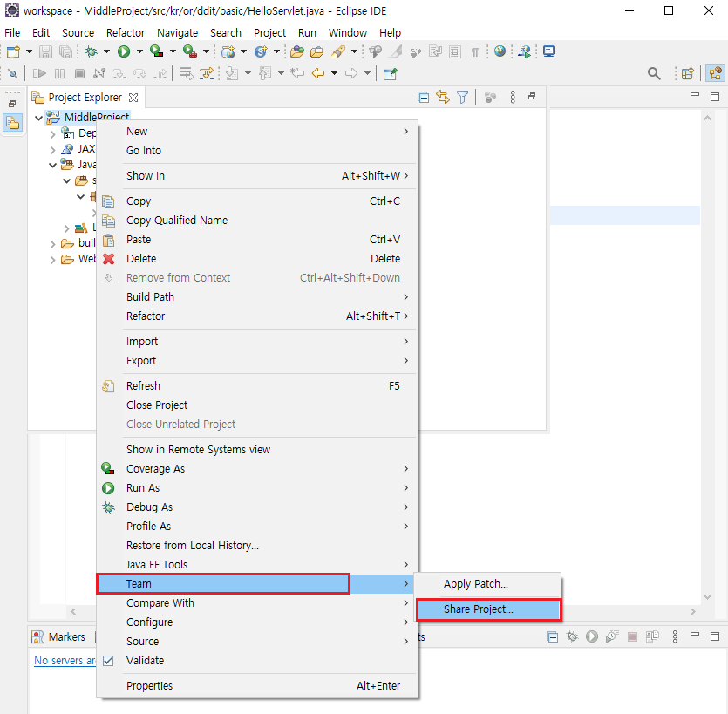The width and height of the screenshot is (728, 714).
Task: Select Restore from Local History... entry
Action: click(258, 545)
